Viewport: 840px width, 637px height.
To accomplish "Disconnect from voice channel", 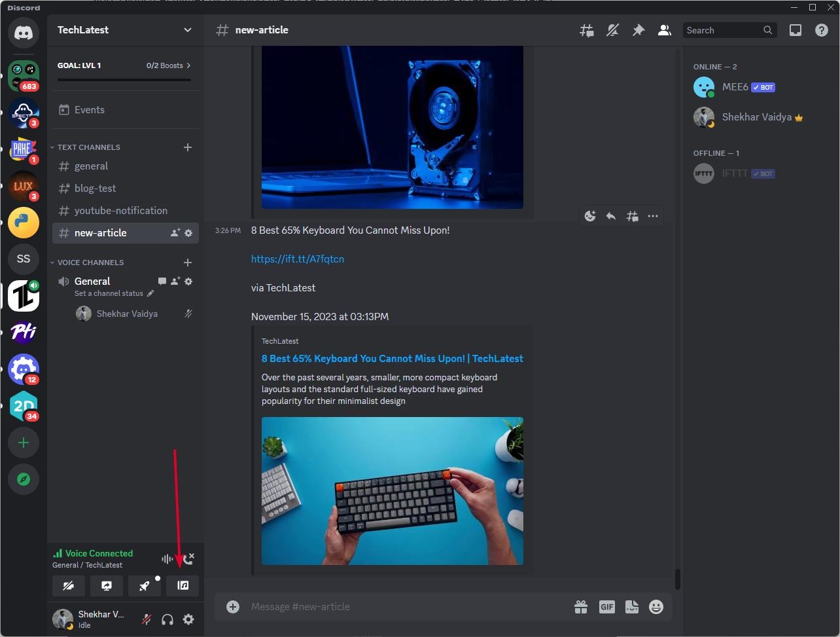I will pyautogui.click(x=188, y=558).
